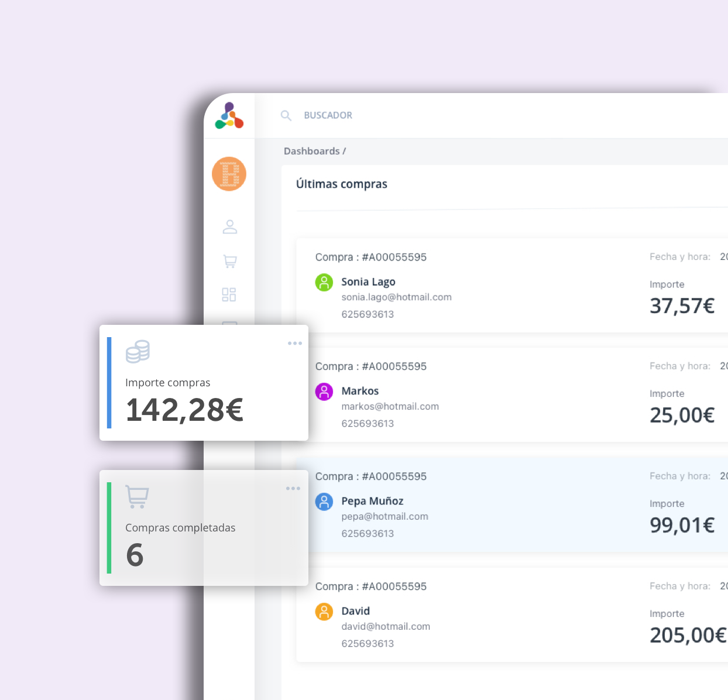Click the Últimas compras heading
Screen dimensions: 728x700
(x=342, y=184)
